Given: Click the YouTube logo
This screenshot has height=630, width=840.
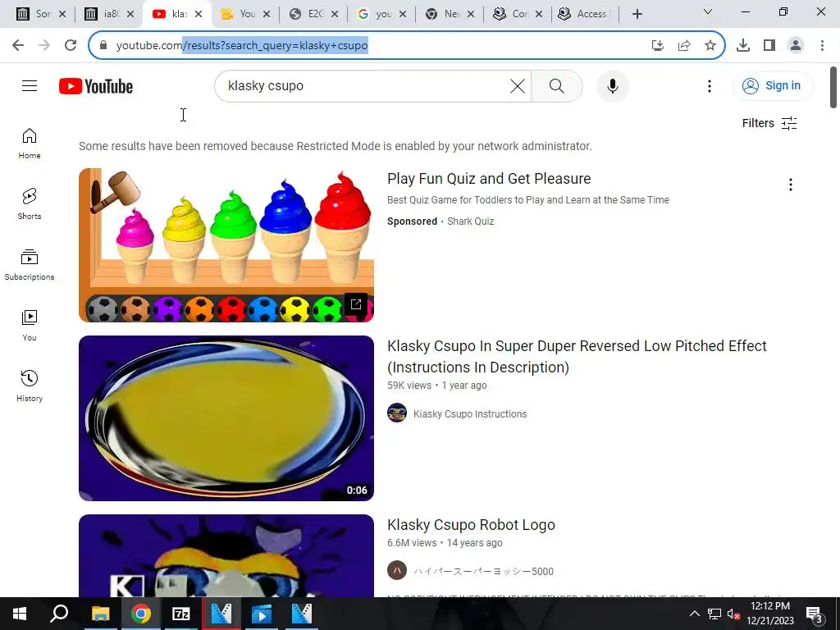Looking at the screenshot, I should click(x=96, y=86).
